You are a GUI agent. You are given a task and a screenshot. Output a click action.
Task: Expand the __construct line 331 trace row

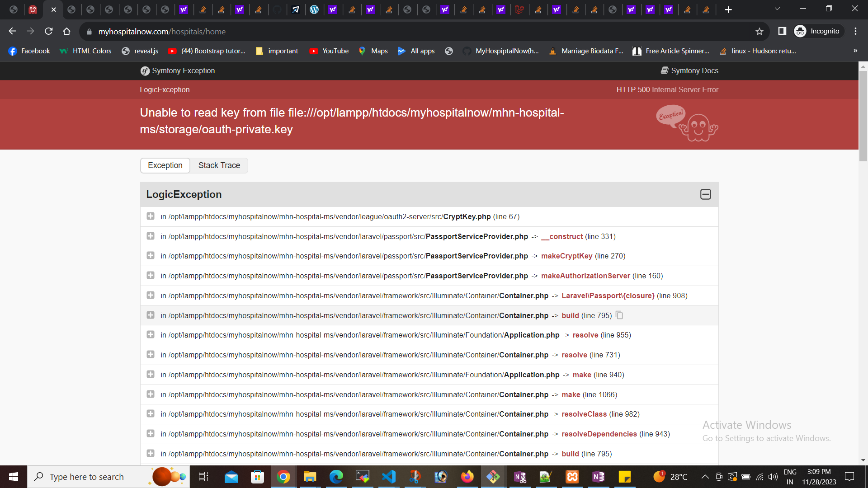tap(151, 236)
